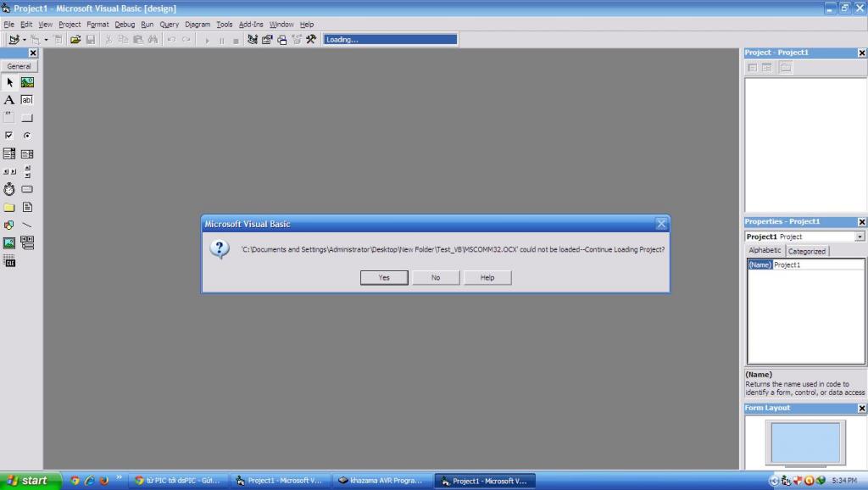Select the OptionButton control tool
868x490 pixels.
tap(27, 136)
